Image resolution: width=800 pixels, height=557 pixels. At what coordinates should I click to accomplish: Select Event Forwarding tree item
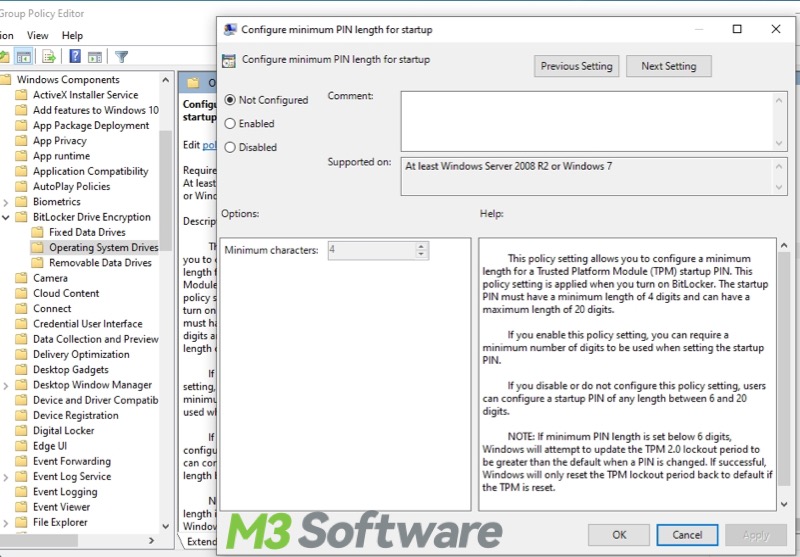click(x=72, y=462)
